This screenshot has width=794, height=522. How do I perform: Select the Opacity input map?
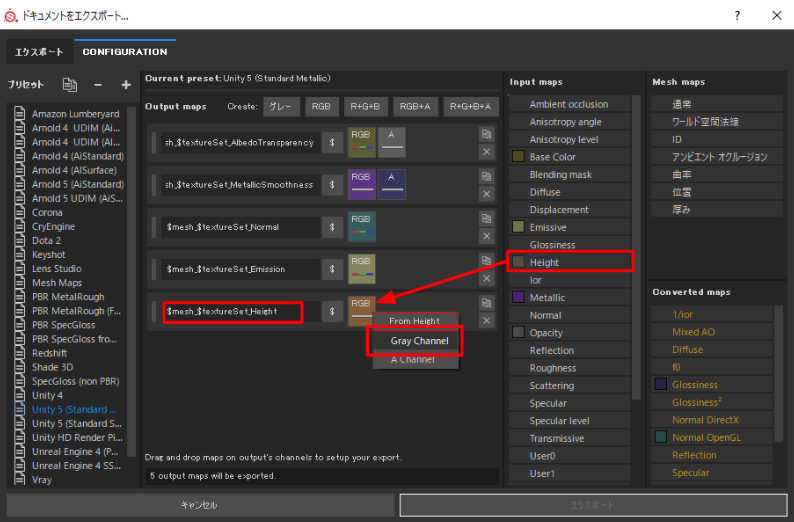[570, 333]
